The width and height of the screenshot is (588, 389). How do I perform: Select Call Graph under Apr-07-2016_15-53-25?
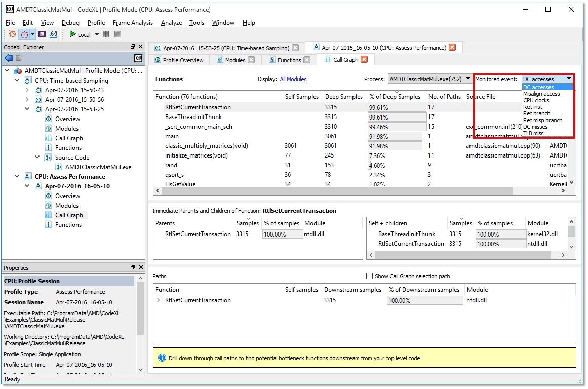coord(69,138)
